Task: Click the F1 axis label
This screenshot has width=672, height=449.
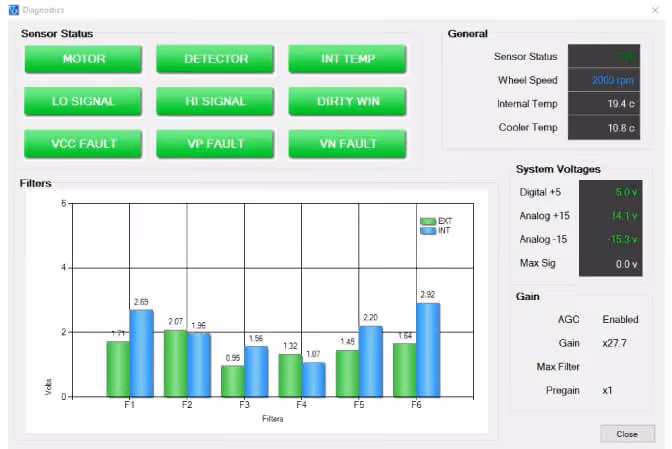Action: 129,405
